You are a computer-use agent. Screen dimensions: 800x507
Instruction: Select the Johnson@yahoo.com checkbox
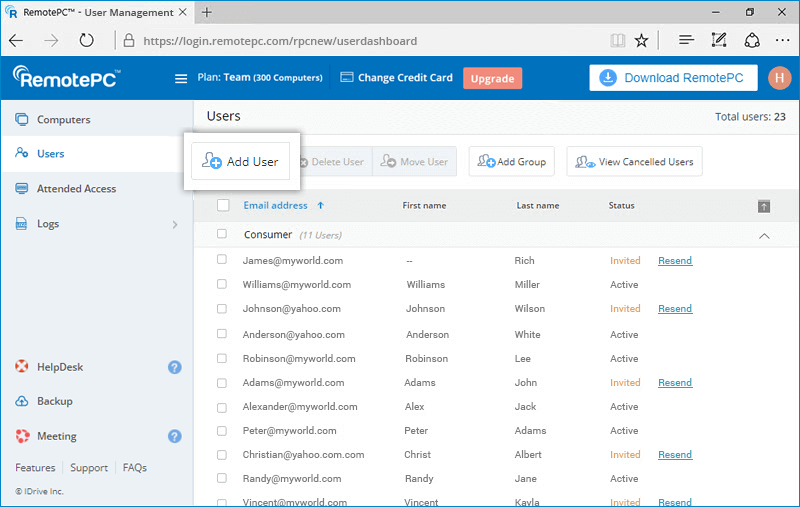point(221,309)
